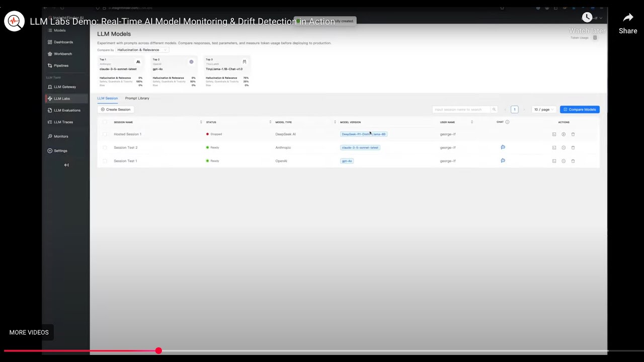The width and height of the screenshot is (644, 362).
Task: Go to previous page arrow
Action: pyautogui.click(x=505, y=110)
